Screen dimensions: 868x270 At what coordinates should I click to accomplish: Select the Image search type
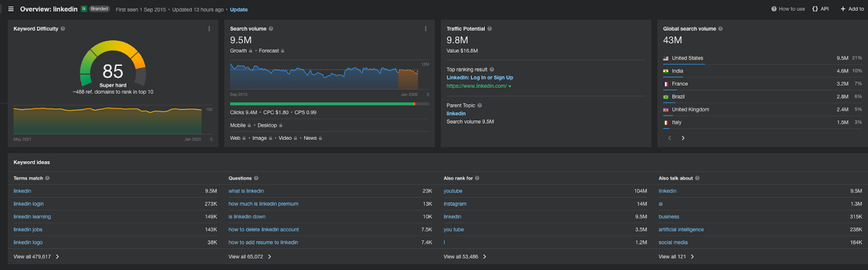pyautogui.click(x=259, y=138)
